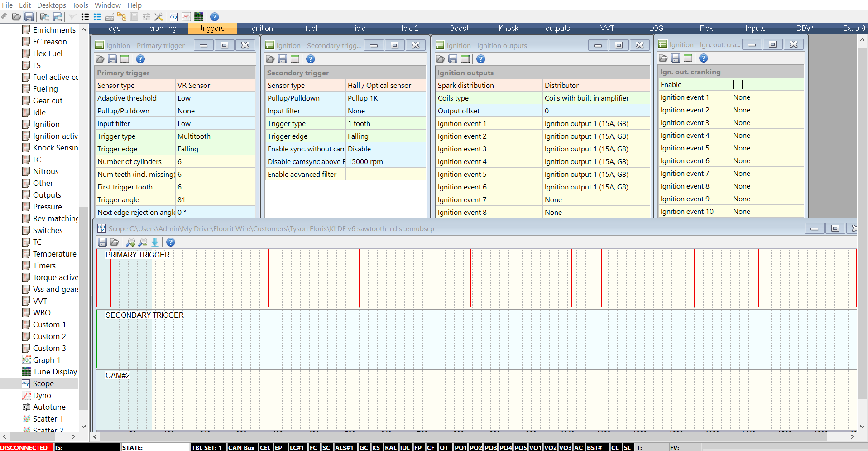This screenshot has height=451, width=868.
Task: Switch to the ignition desktop tab
Action: [x=261, y=28]
